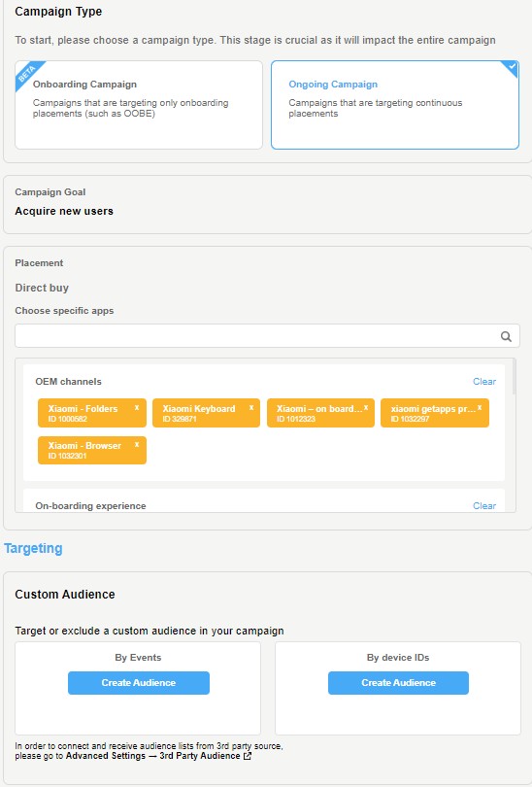Clear the On-boarding experience selections
Image resolution: width=532 pixels, height=787 pixels.
(484, 506)
